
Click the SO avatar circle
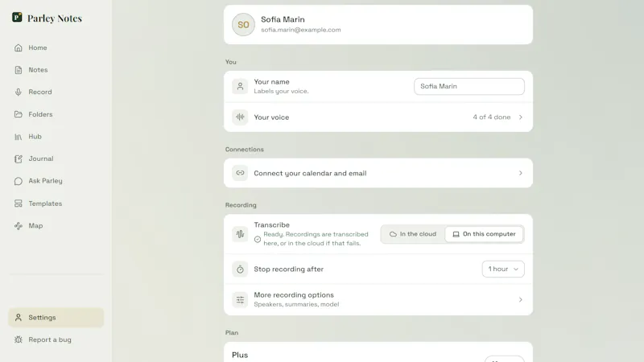pos(243,25)
